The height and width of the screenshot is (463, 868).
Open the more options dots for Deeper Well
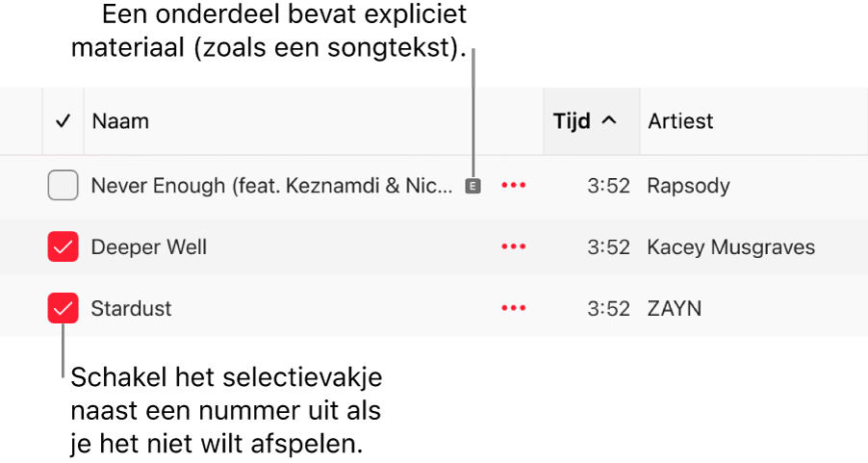513,247
